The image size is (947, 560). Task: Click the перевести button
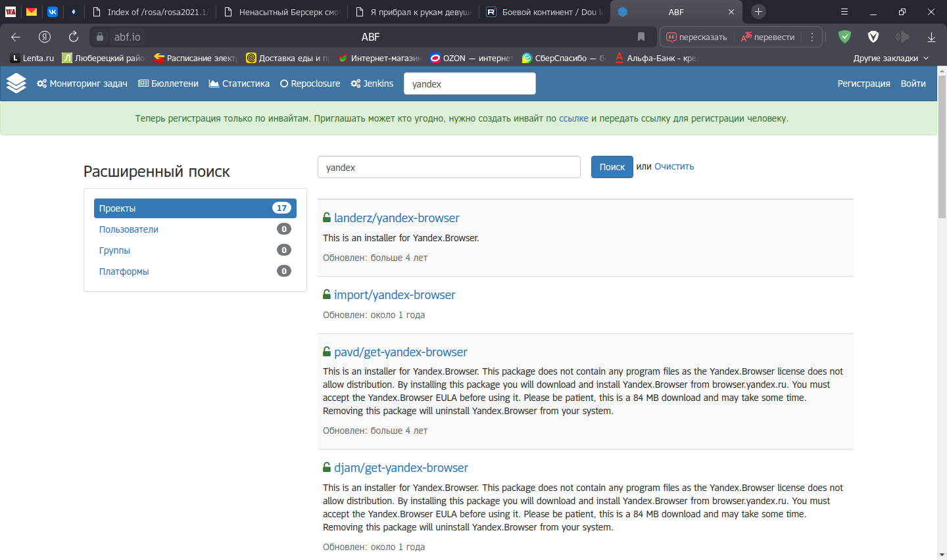768,37
